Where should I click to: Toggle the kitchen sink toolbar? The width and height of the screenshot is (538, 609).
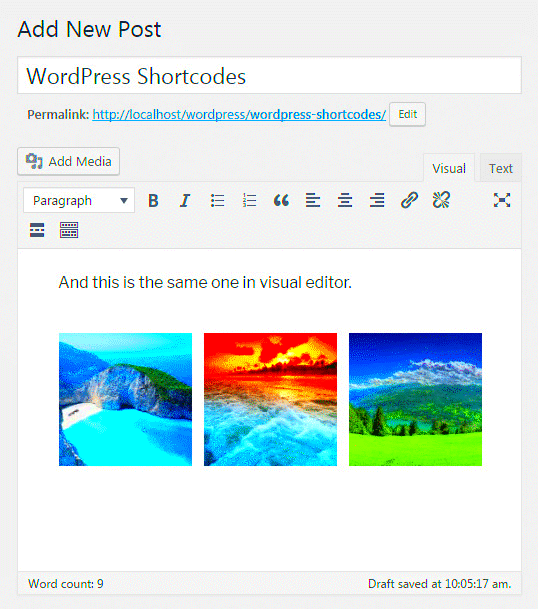tap(69, 230)
